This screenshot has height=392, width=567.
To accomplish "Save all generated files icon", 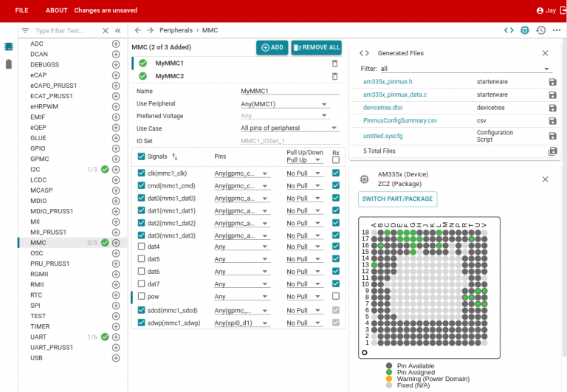I will point(552,151).
